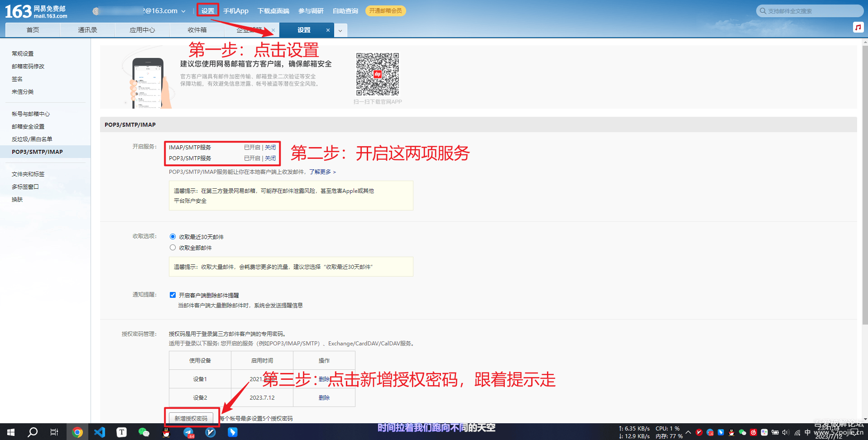
Task: Open 邮箱安全设置 in the sidebar
Action: pos(28,126)
